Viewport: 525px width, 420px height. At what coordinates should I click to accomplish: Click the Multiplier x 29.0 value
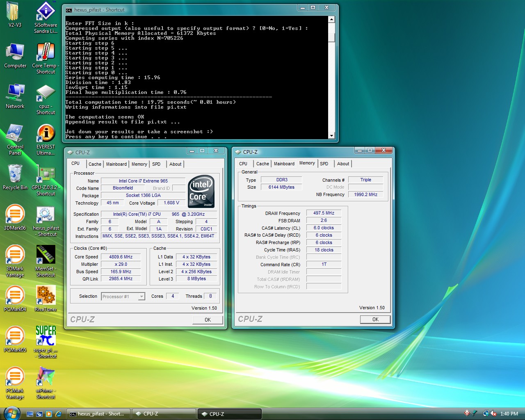click(121, 264)
